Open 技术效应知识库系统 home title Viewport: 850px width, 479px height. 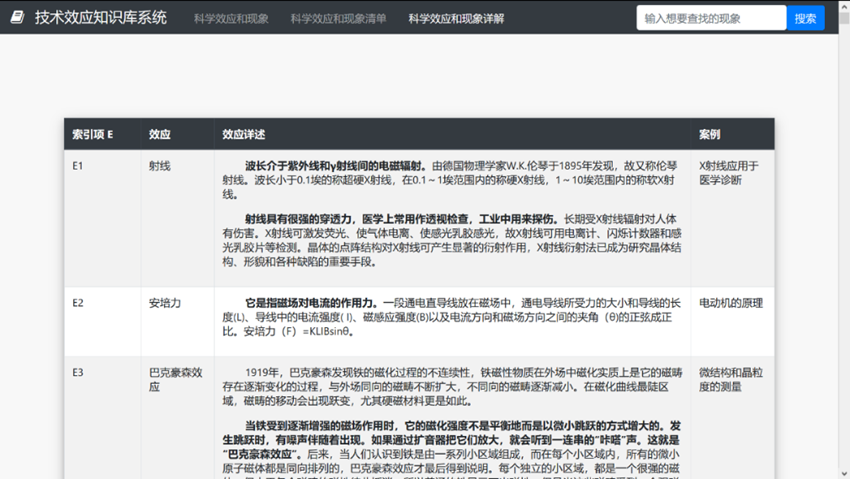(x=101, y=17)
